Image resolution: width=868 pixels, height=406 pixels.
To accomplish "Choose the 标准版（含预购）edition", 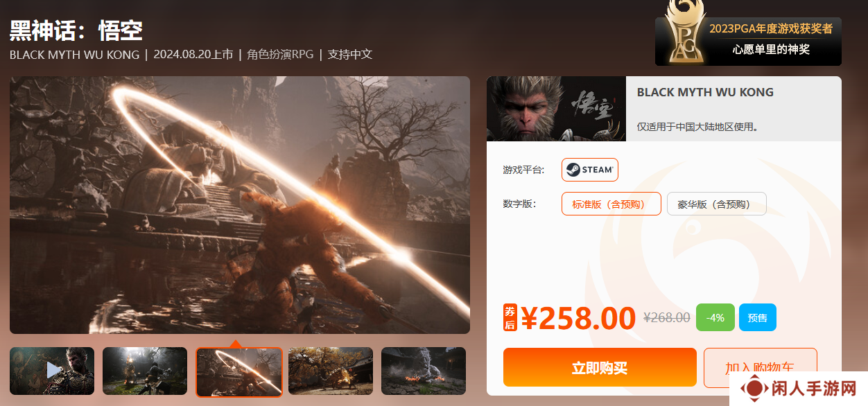I will [611, 204].
